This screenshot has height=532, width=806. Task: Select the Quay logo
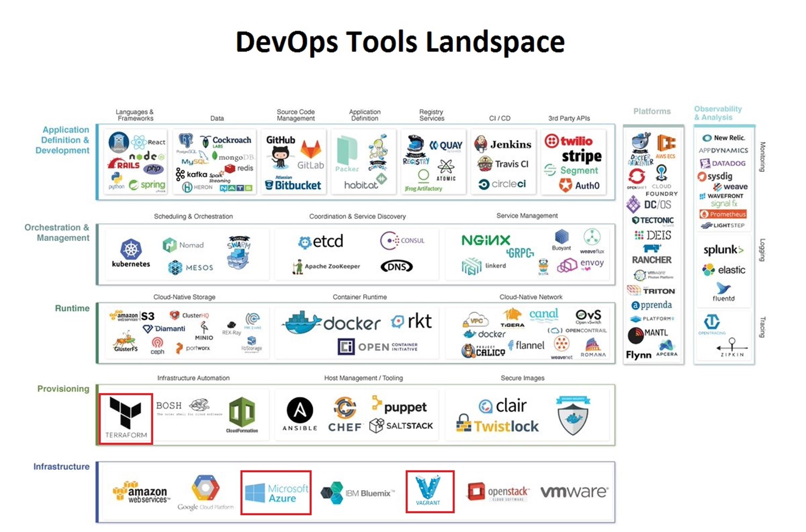[445, 145]
